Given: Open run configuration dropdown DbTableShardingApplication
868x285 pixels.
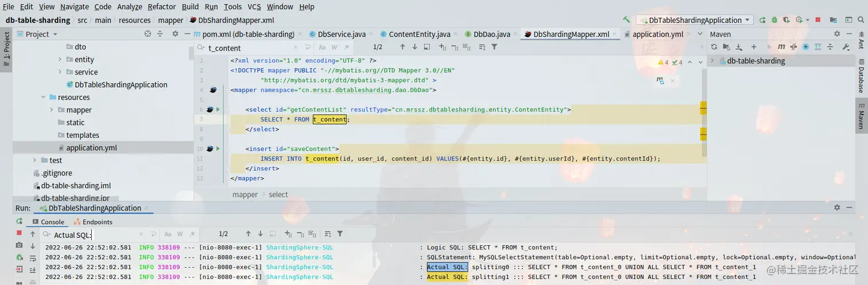Looking at the screenshot, I should pyautogui.click(x=694, y=20).
